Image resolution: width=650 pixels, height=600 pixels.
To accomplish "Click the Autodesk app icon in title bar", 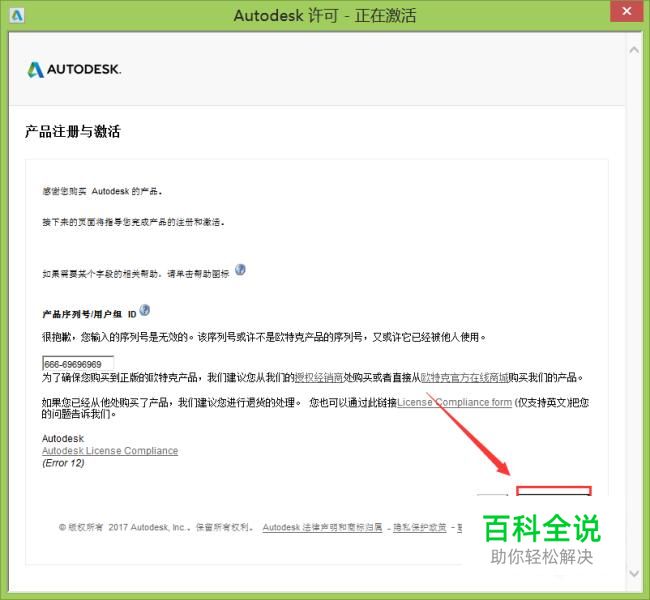I will tap(17, 16).
